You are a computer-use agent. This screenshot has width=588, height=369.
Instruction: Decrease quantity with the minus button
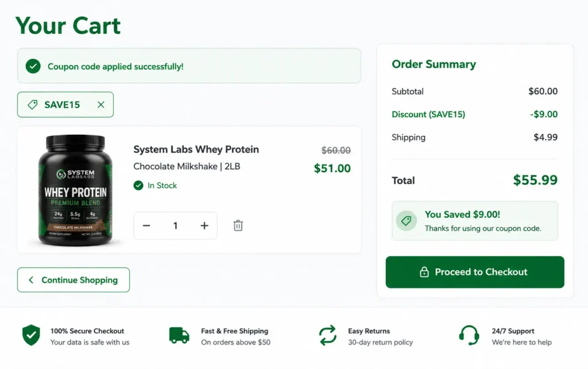tap(146, 226)
